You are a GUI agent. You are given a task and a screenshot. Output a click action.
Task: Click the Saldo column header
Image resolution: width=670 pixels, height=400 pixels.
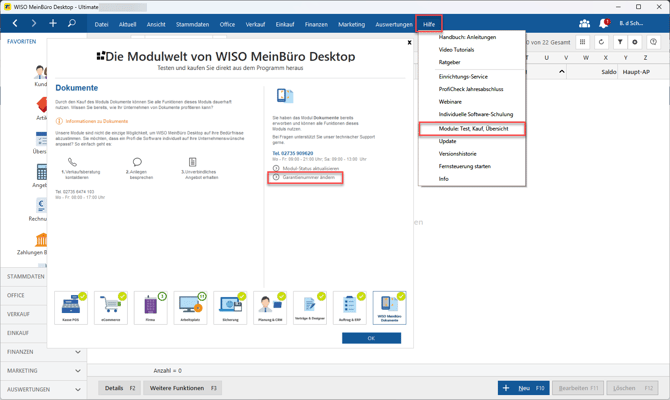(x=608, y=72)
